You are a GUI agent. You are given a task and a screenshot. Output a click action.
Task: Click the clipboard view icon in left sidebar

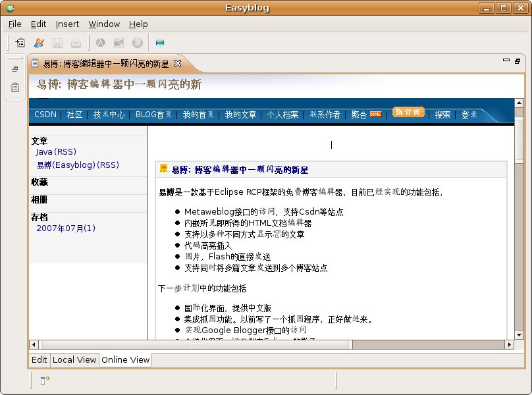[x=15, y=87]
